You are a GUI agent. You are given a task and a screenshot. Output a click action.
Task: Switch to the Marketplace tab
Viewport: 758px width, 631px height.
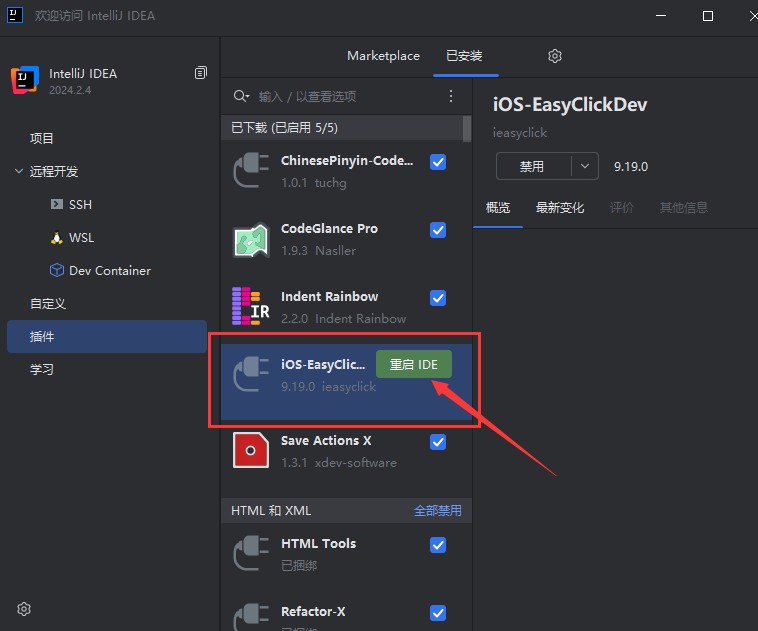coord(383,56)
